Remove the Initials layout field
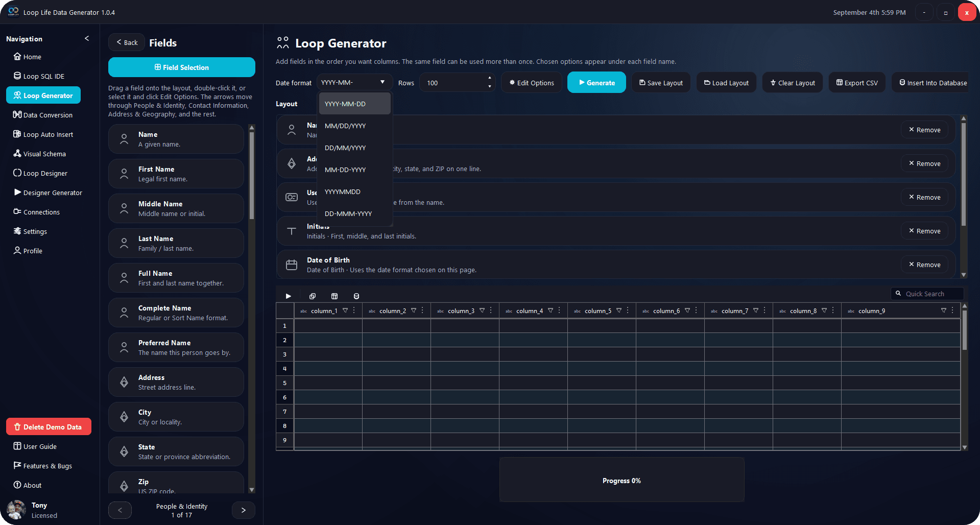 [924, 231]
